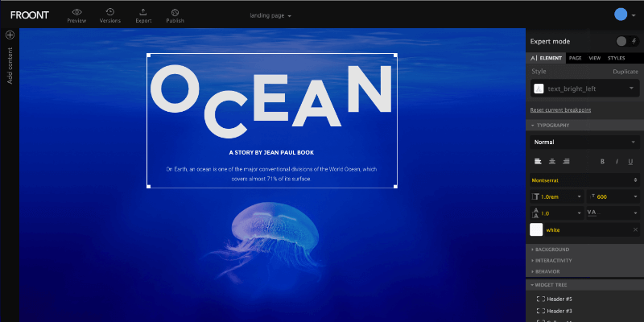Select Header #5 in widget tree
Viewport: 644px width, 322px height.
pyautogui.click(x=555, y=299)
